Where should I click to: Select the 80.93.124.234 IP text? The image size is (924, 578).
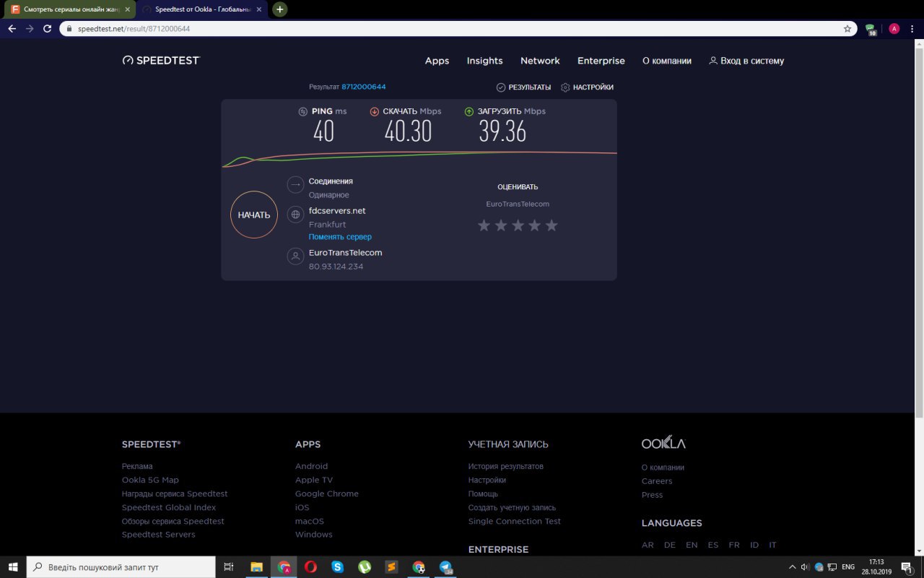336,267
